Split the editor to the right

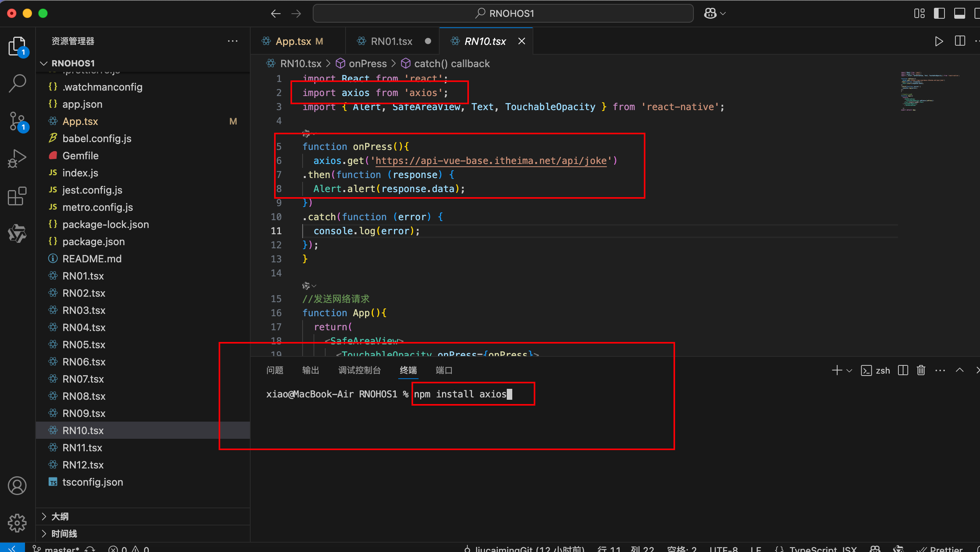point(960,41)
